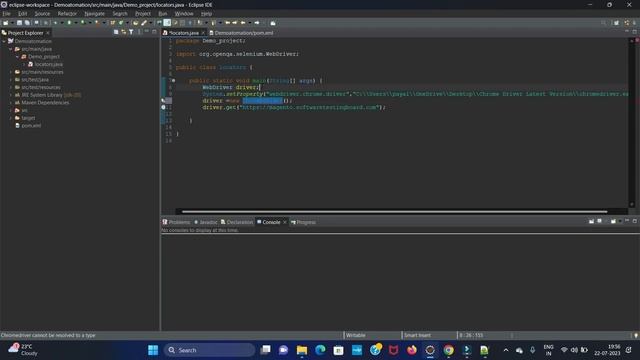
Task: Click Open Perspective icon at top right
Action: click(x=616, y=23)
